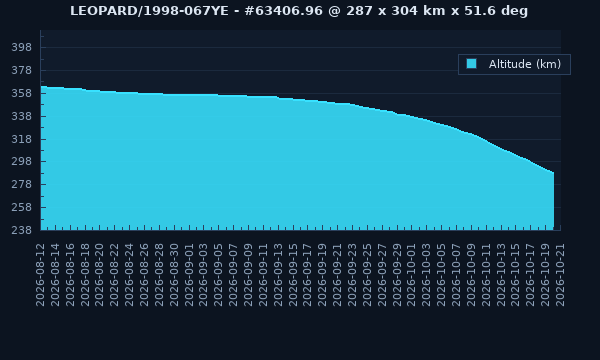
Task: Click the x-axis date 2026-08-26
Action: [144, 275]
